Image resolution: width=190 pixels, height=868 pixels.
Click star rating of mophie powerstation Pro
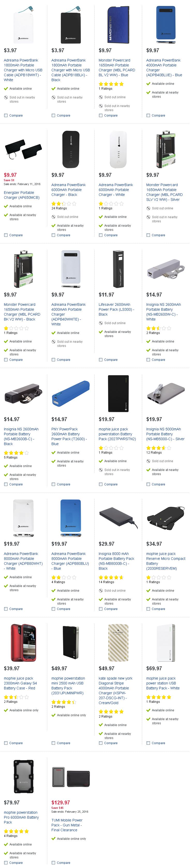pyautogui.click(x=16, y=831)
